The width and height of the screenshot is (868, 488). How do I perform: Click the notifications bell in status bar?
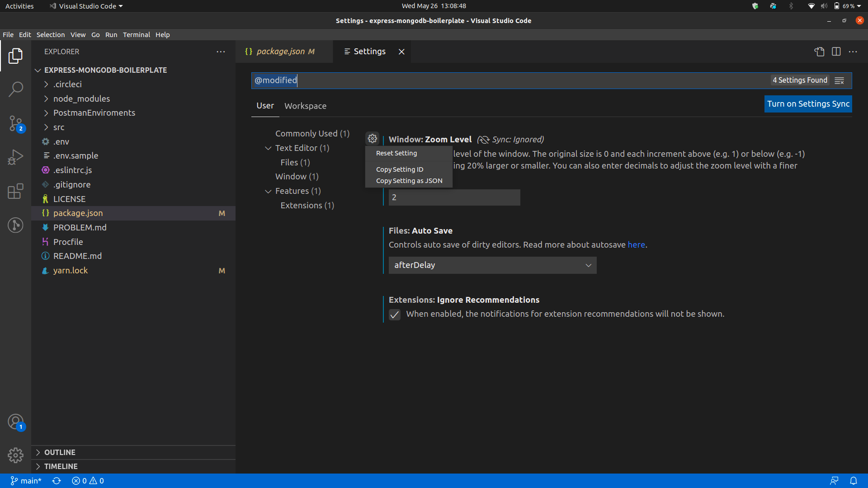(x=853, y=481)
